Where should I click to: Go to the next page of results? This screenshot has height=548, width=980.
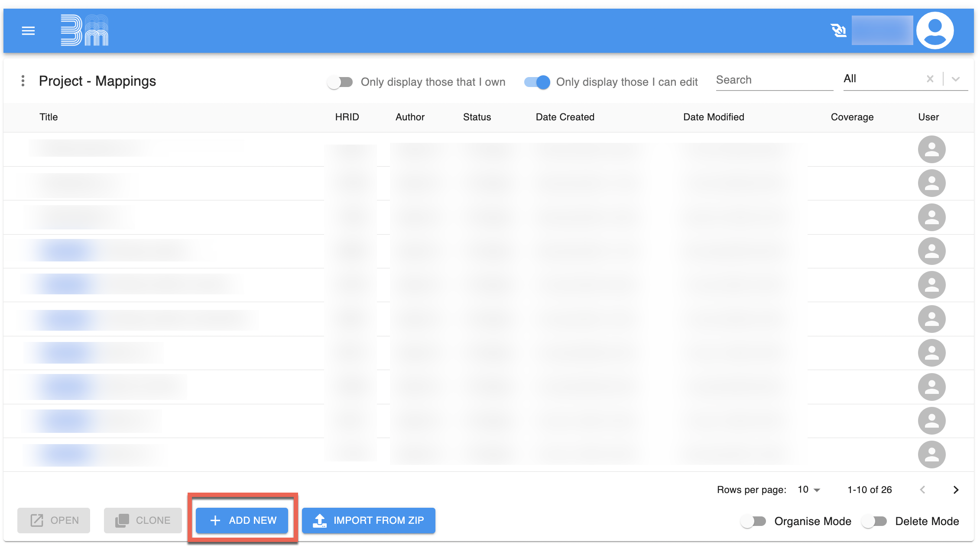(956, 490)
